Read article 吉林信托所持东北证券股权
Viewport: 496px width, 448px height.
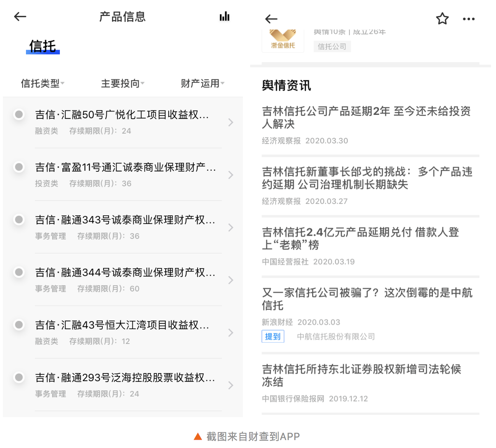(x=362, y=375)
